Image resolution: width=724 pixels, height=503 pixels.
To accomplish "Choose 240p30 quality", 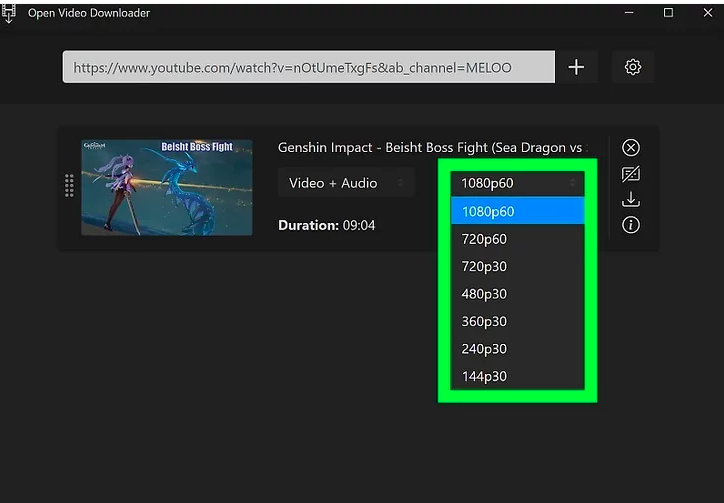I will click(518, 349).
